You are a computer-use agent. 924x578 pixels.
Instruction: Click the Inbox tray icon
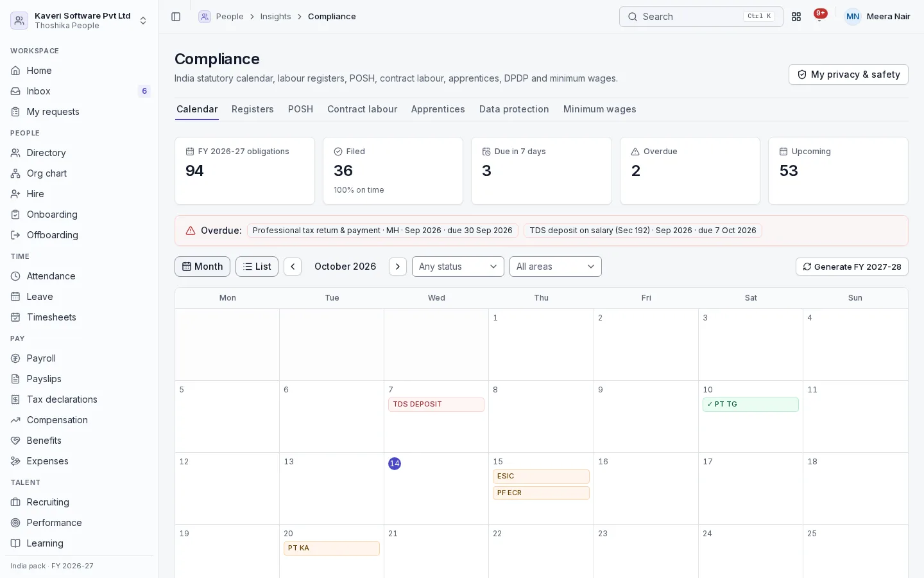[15, 91]
